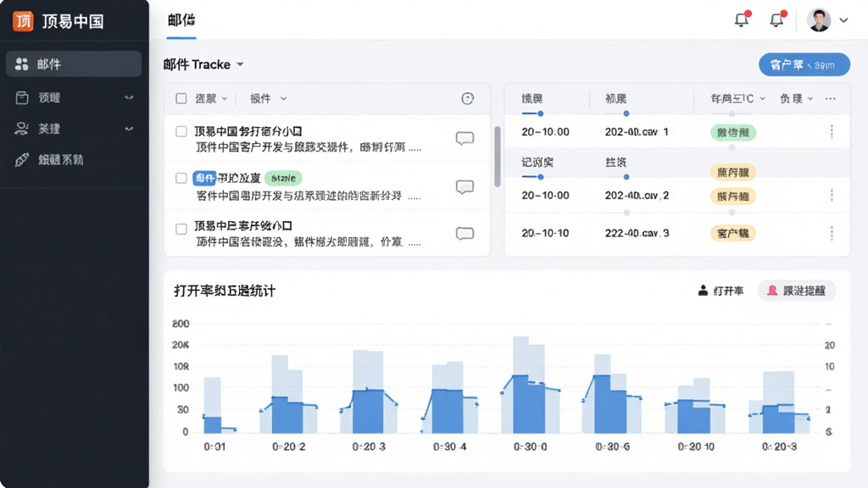Click the orange status badge on the 202-40.oiv,2 row
The height and width of the screenshot is (488, 868).
pos(733,196)
